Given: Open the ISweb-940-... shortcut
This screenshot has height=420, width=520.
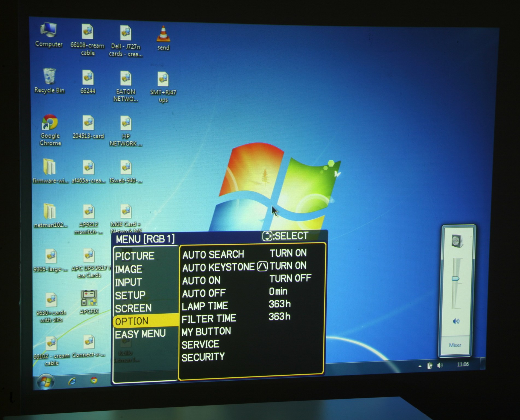Looking at the screenshot, I should click(x=126, y=172).
